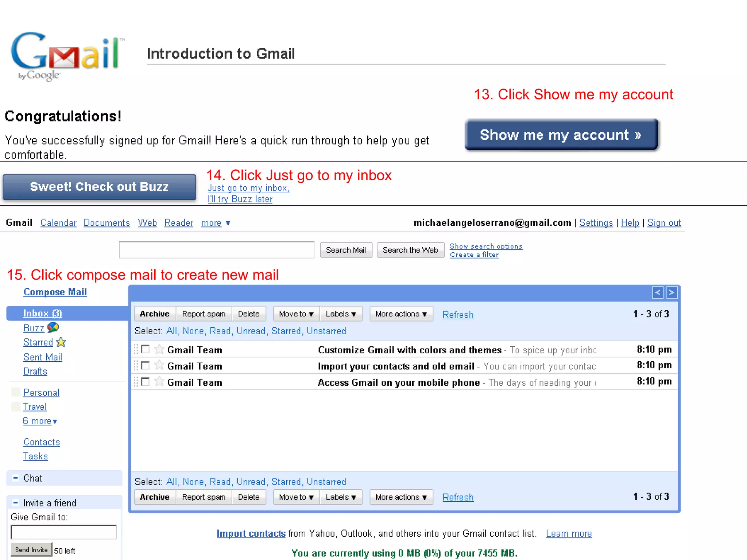Screen dimensions: 747x560
Task: Open the Help link
Action: click(x=630, y=223)
